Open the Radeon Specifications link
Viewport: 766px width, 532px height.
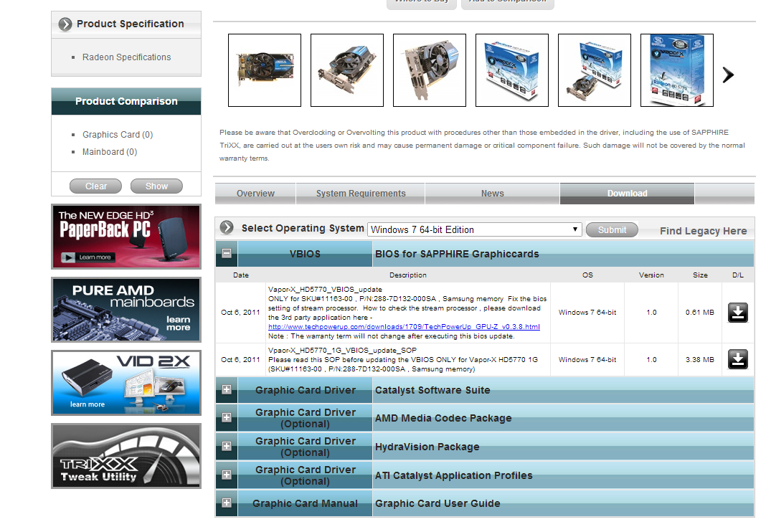[126, 57]
